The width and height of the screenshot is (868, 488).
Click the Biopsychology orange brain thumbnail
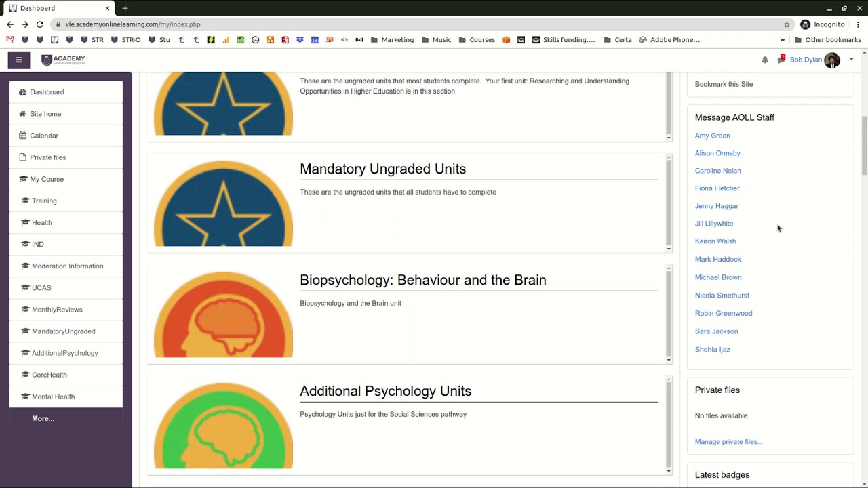click(223, 314)
